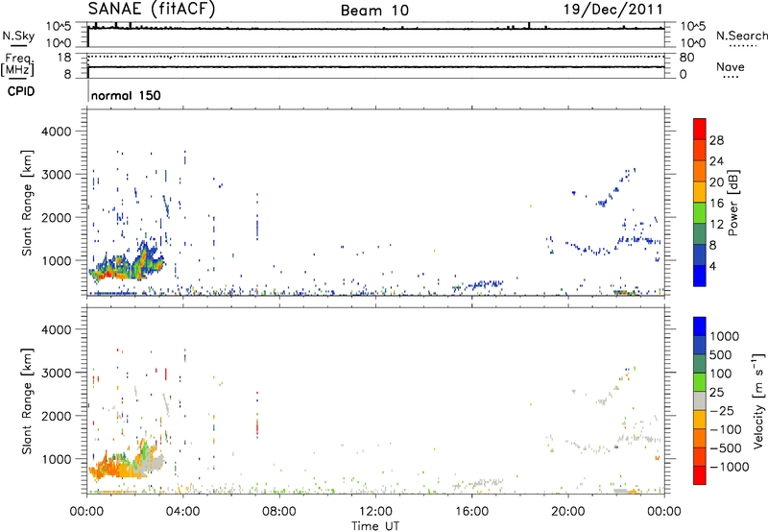This screenshot has height=532, width=768.
Task: Click the Nave legend label
Action: (731, 66)
